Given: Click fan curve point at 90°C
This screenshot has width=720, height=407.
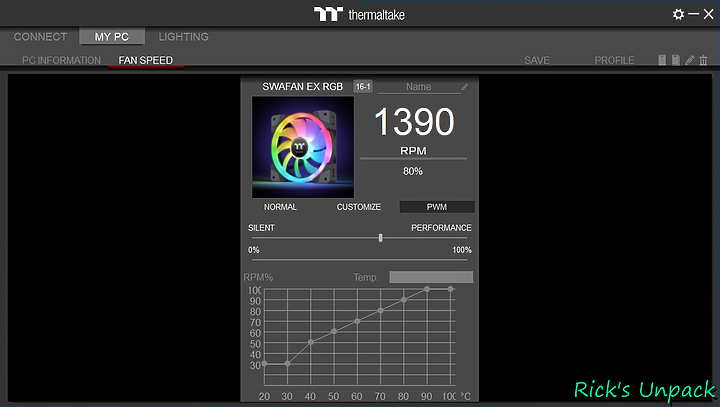Looking at the screenshot, I should 427,289.
